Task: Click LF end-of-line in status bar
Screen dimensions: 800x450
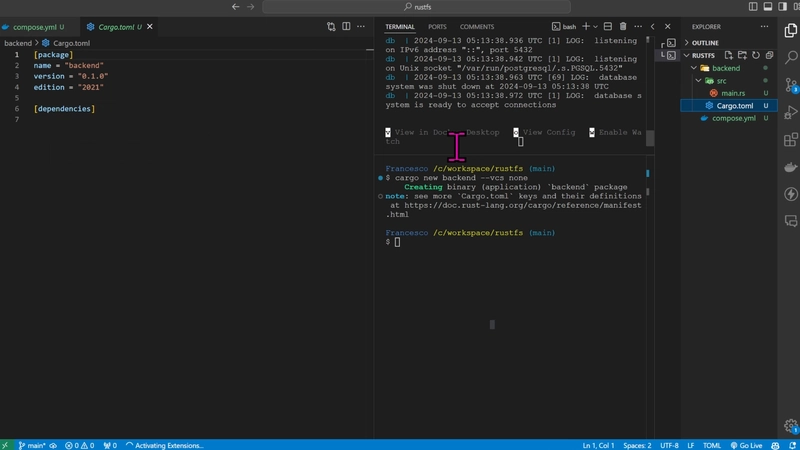Action: pos(690,445)
